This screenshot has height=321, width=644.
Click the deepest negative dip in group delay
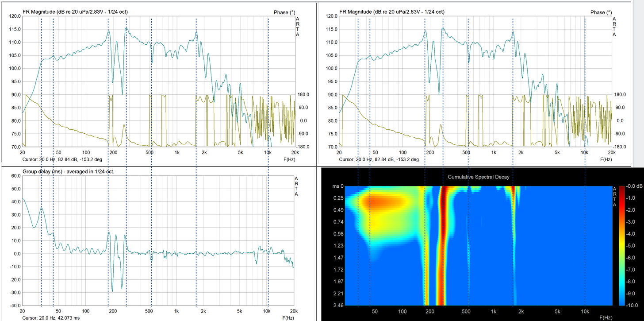[x=112, y=290]
